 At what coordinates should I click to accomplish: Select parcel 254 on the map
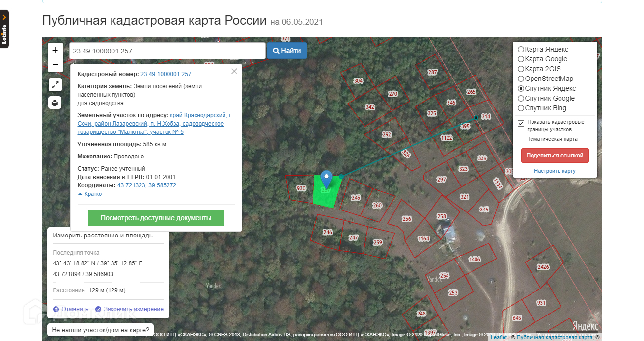click(x=445, y=276)
